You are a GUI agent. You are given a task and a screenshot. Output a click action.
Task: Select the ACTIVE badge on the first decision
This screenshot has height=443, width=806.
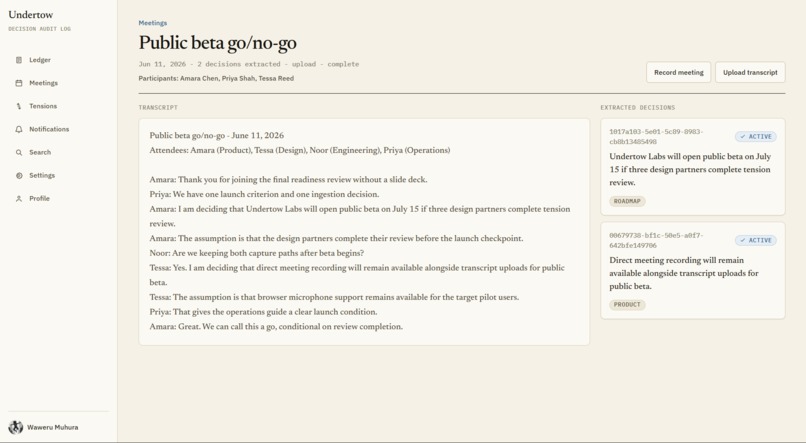click(x=756, y=137)
